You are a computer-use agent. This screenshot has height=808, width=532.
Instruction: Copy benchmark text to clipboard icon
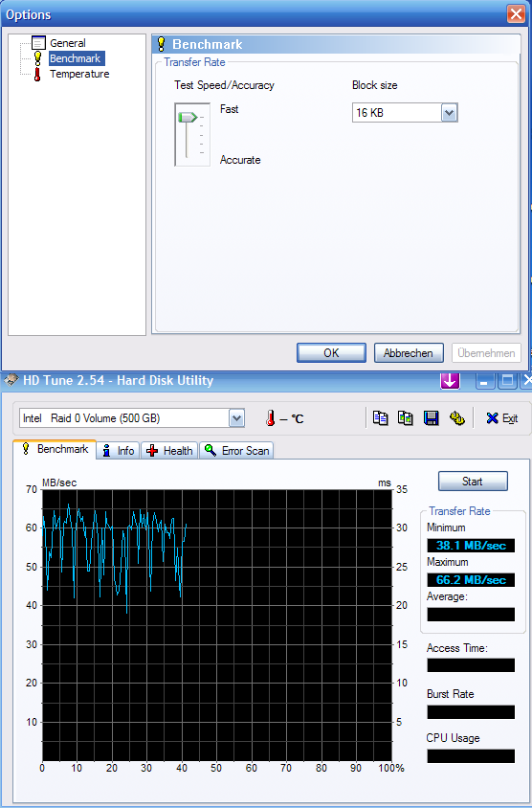tap(380, 418)
